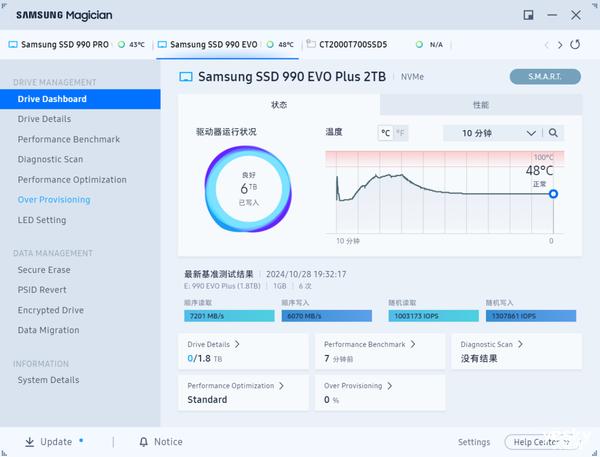Open the mini-mode window icon

click(528, 15)
